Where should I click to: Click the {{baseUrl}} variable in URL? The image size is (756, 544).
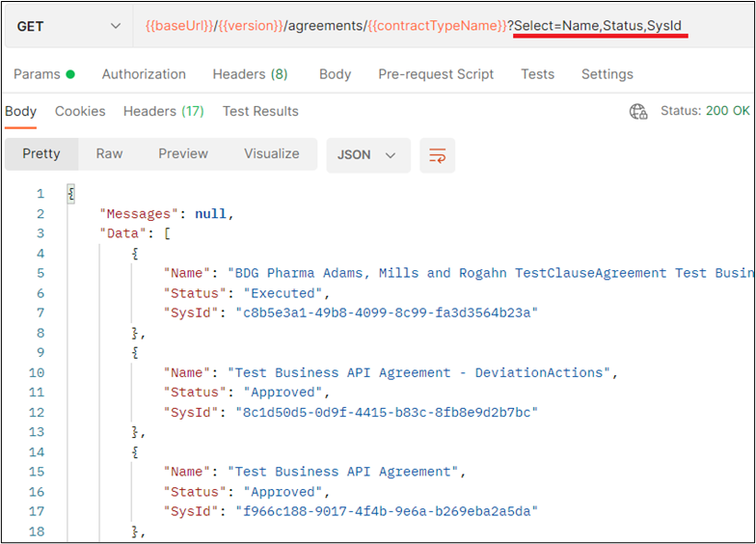coord(179,26)
